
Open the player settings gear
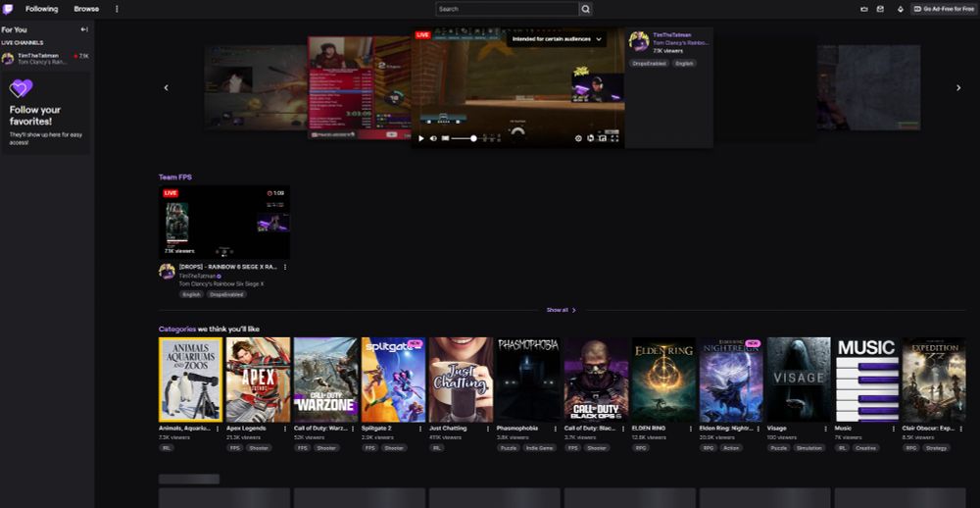(578, 138)
